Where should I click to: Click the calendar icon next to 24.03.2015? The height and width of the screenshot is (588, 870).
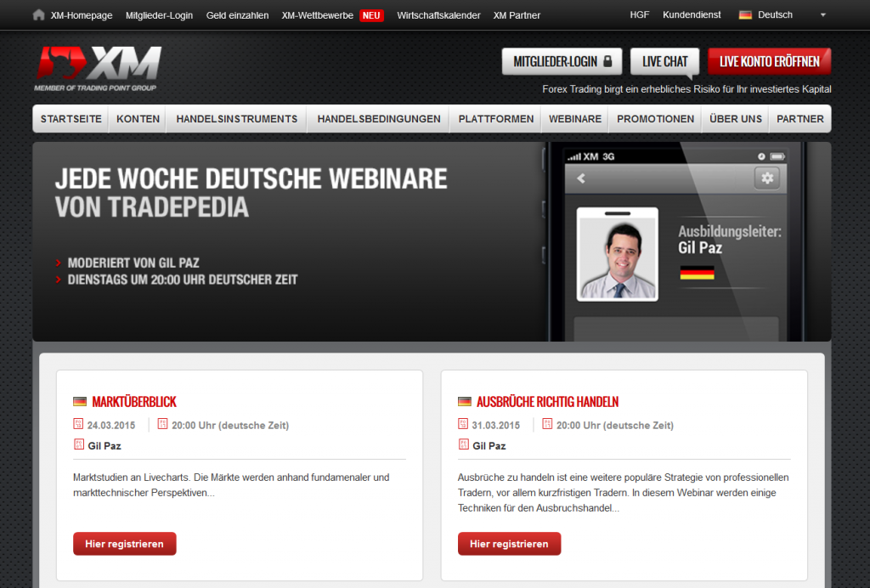78,424
